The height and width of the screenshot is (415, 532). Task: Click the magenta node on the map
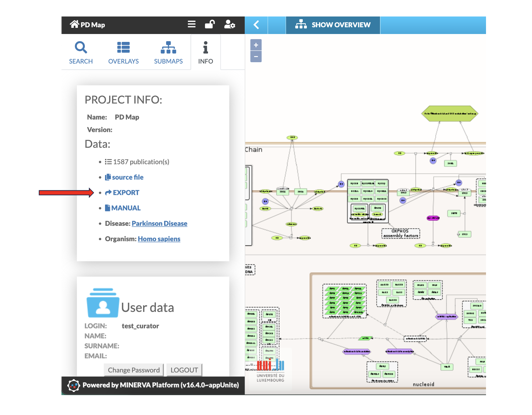pyautogui.click(x=433, y=218)
